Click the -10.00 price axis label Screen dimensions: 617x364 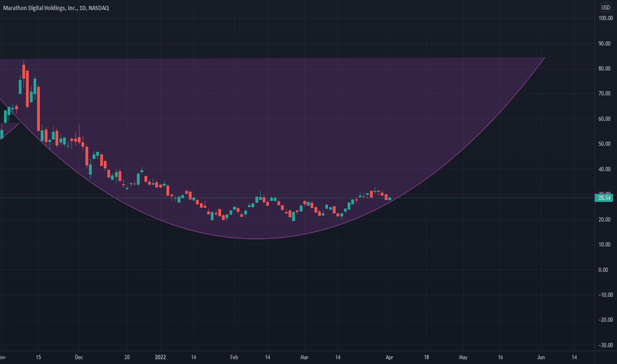point(604,295)
